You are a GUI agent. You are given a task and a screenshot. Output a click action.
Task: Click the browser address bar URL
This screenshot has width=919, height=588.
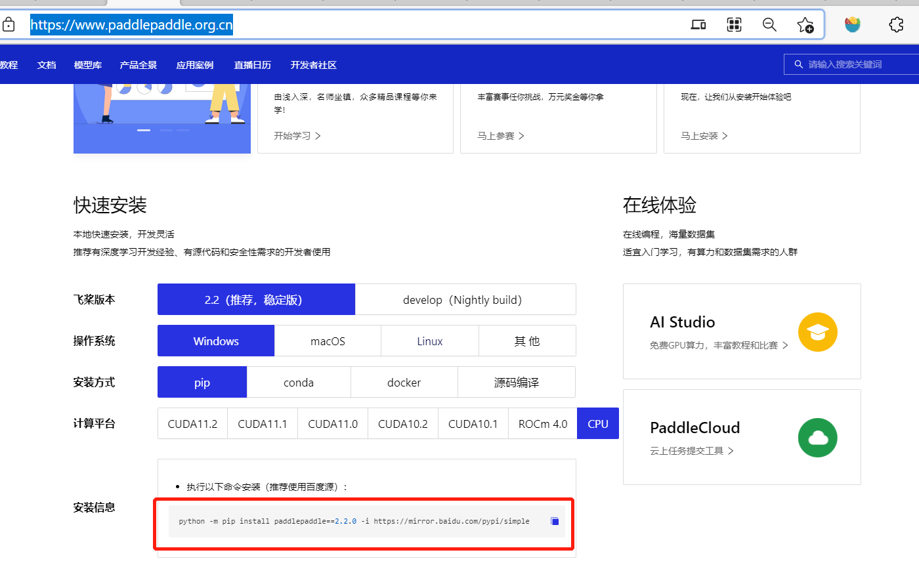131,25
